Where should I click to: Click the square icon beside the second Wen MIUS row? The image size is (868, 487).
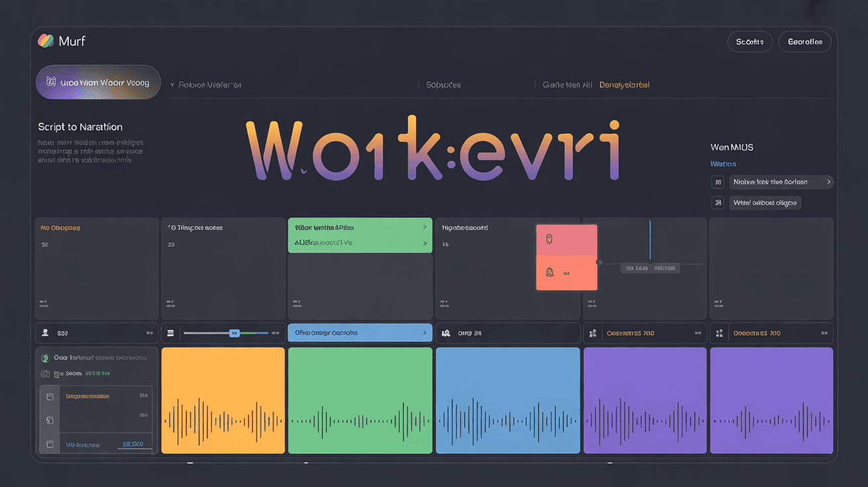click(x=717, y=203)
